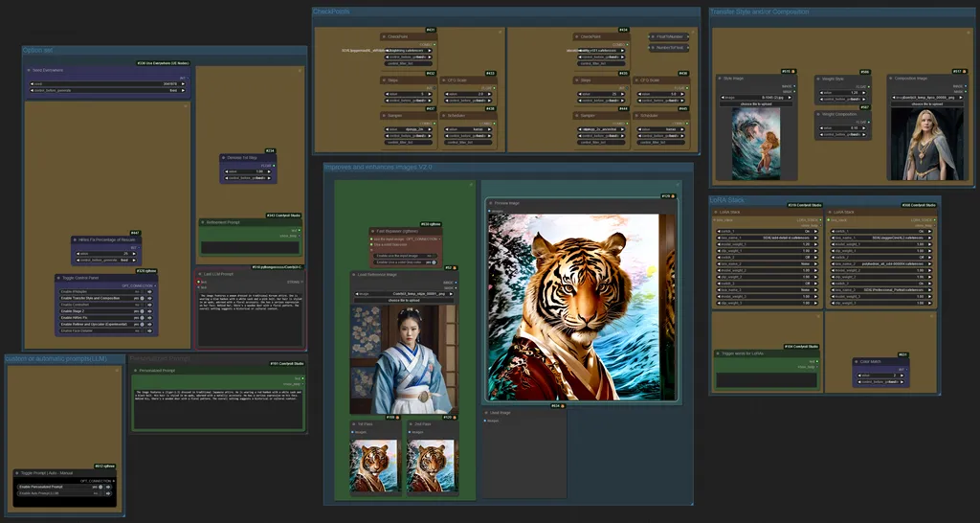Toggle Enable use the input image option
The width and height of the screenshot is (980, 523).
click(406, 255)
